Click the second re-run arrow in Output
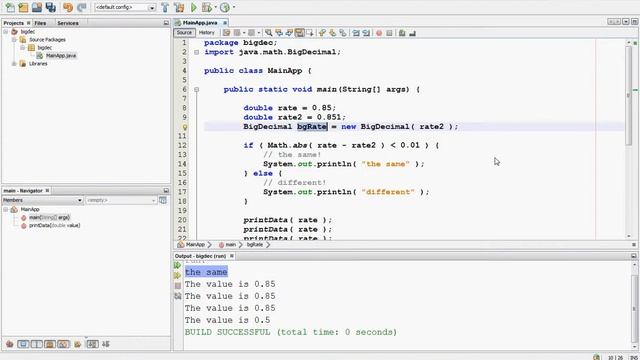640x360 pixels. point(178,276)
